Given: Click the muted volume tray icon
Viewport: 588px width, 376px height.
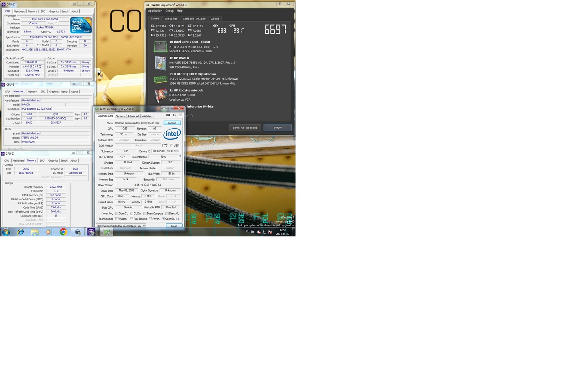Looking at the screenshot, I should (x=259, y=232).
